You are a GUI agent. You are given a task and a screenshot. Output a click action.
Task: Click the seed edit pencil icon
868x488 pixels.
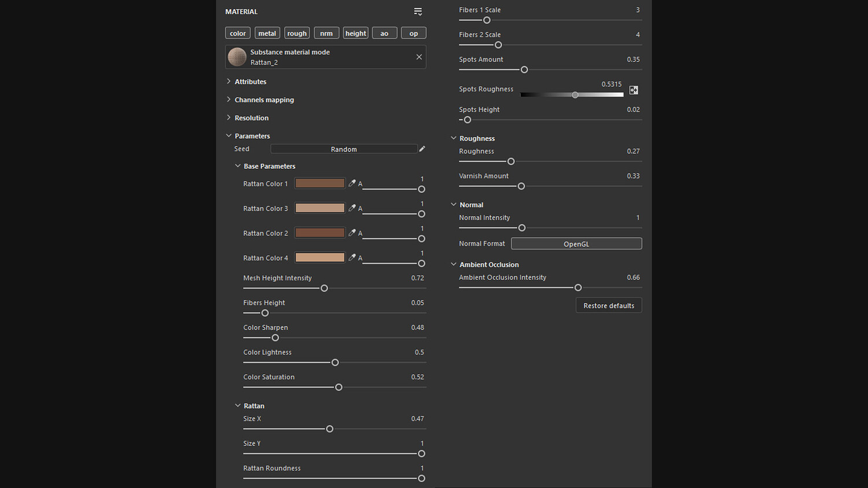422,149
